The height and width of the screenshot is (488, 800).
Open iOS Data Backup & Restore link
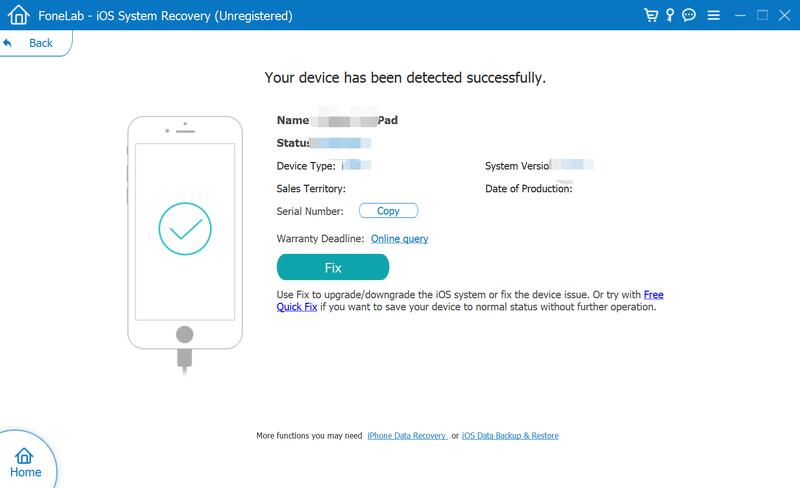pyautogui.click(x=510, y=436)
